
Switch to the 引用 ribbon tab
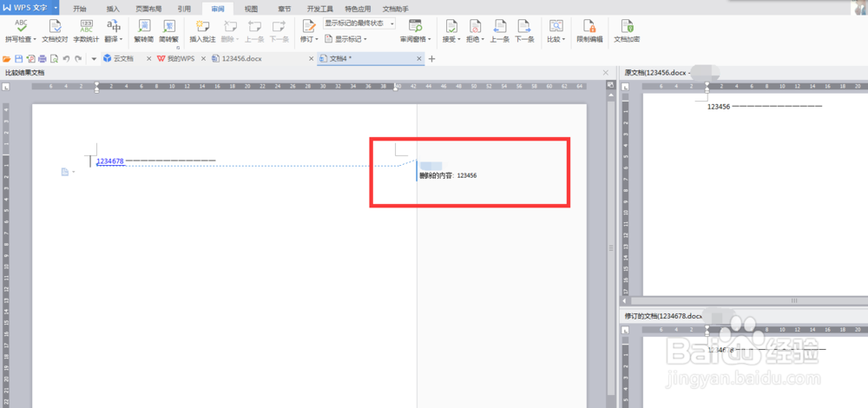tap(184, 9)
